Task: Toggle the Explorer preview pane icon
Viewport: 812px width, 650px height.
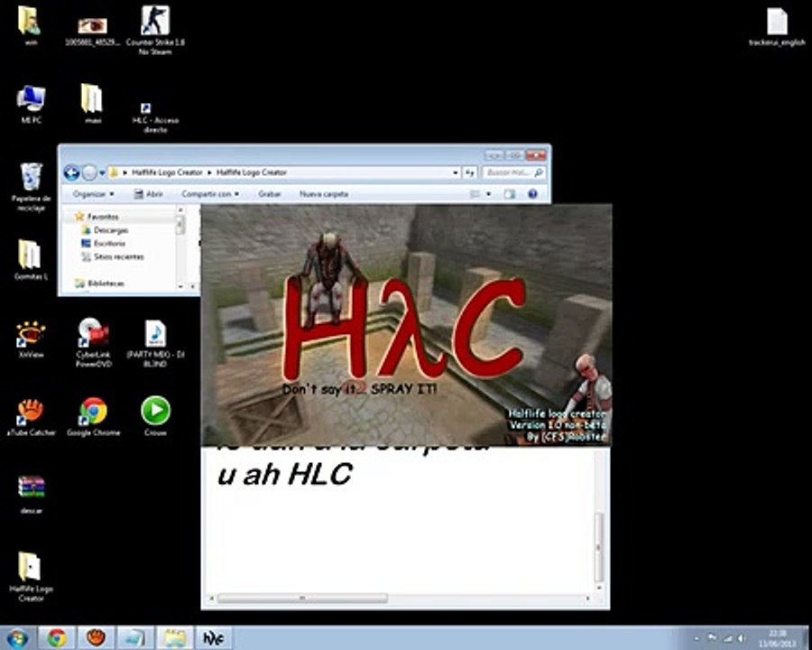Action: point(510,194)
